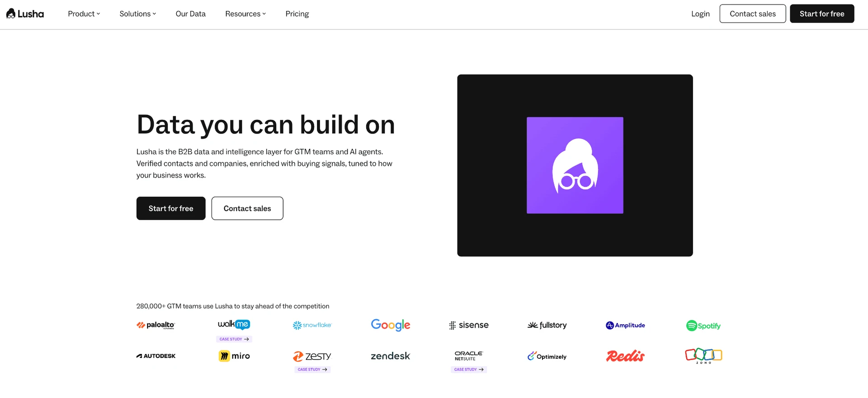
Task: Open the Resources dropdown menu
Action: pos(245,14)
